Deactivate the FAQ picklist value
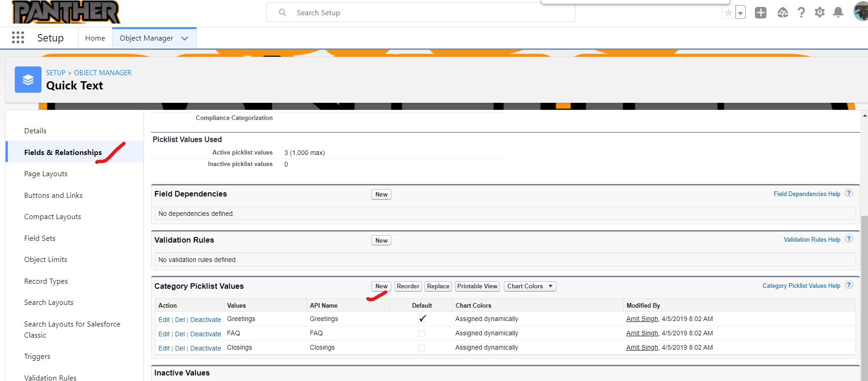The image size is (868, 381). [205, 334]
